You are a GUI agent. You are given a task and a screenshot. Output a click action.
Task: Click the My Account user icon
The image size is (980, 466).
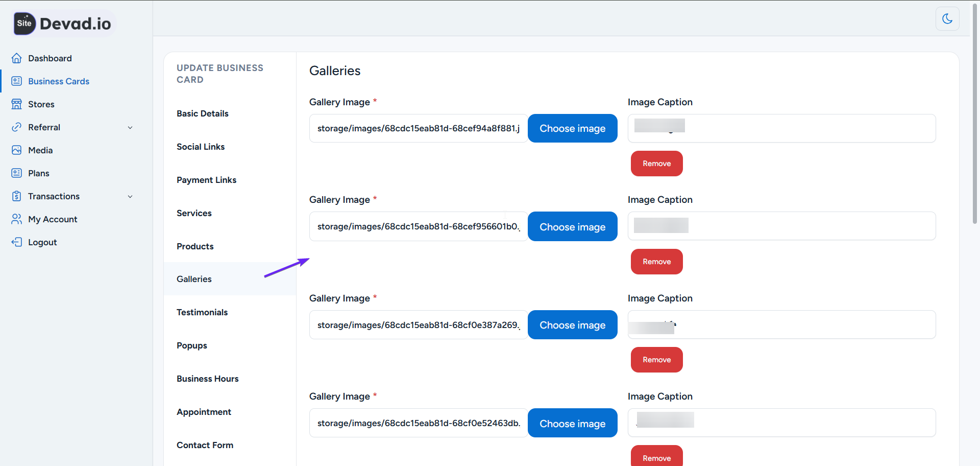[x=17, y=219]
